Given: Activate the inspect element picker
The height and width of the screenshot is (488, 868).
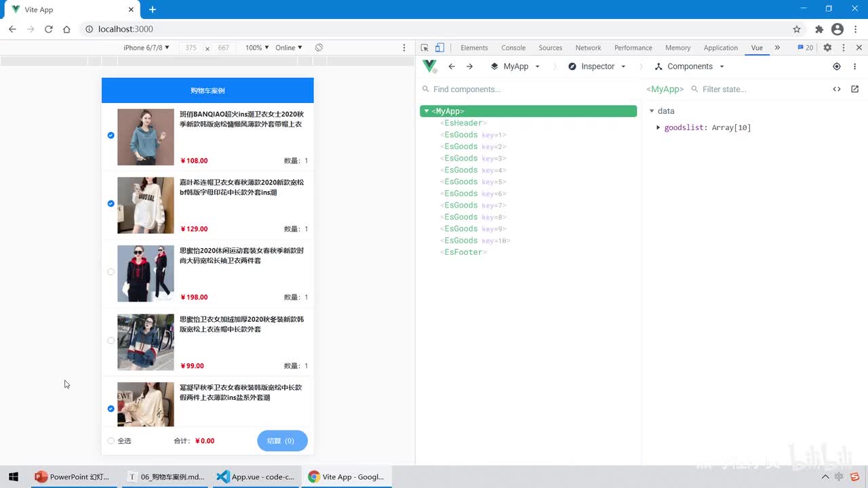Looking at the screenshot, I should [425, 48].
